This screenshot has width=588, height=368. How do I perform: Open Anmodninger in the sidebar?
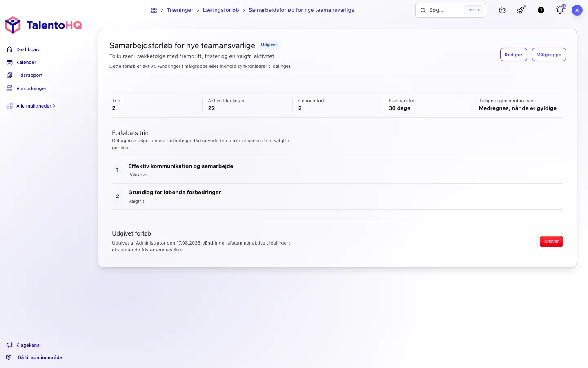pos(27,88)
